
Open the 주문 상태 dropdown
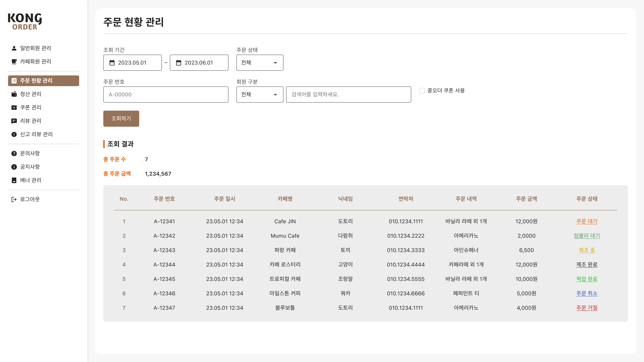(260, 63)
